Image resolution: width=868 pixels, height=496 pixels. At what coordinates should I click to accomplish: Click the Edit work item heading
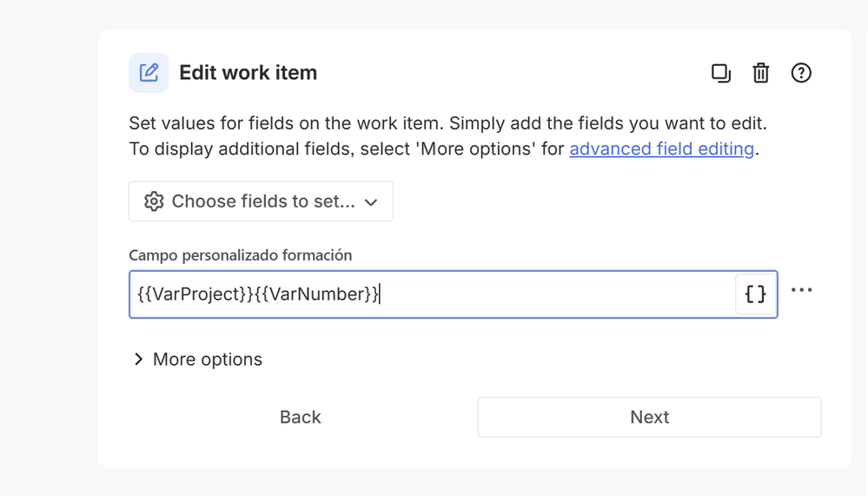pos(248,72)
